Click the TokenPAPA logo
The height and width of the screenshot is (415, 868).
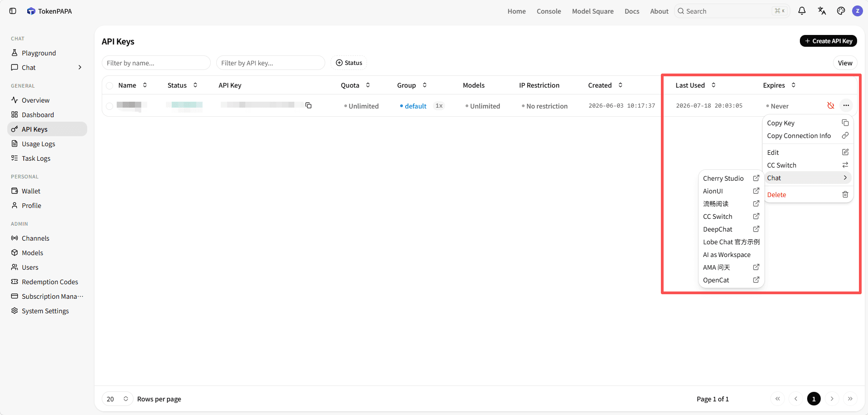[x=31, y=11]
